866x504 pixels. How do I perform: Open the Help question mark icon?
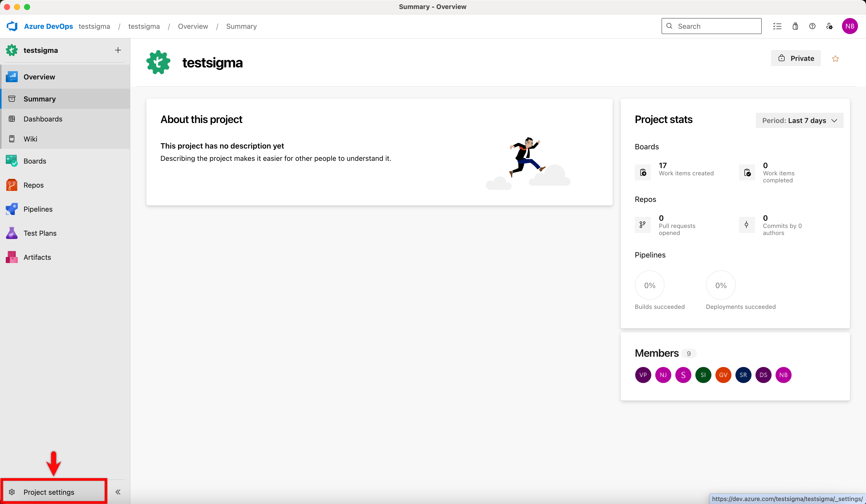click(812, 26)
